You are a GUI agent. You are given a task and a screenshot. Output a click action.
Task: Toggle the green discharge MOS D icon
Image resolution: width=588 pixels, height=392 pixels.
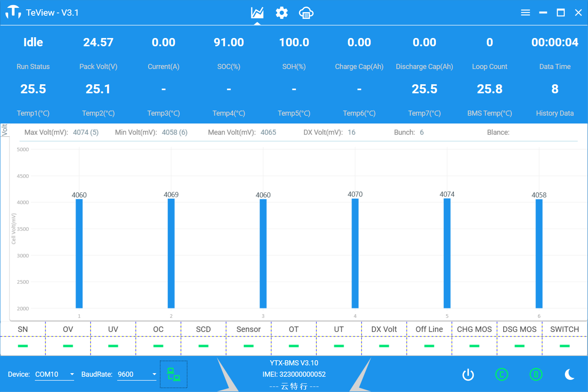[536, 375]
